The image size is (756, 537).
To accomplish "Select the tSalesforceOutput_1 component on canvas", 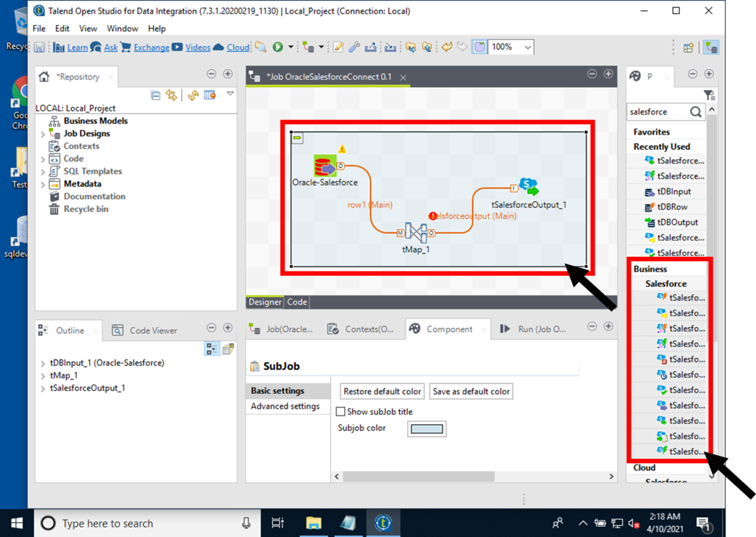I will 528,188.
